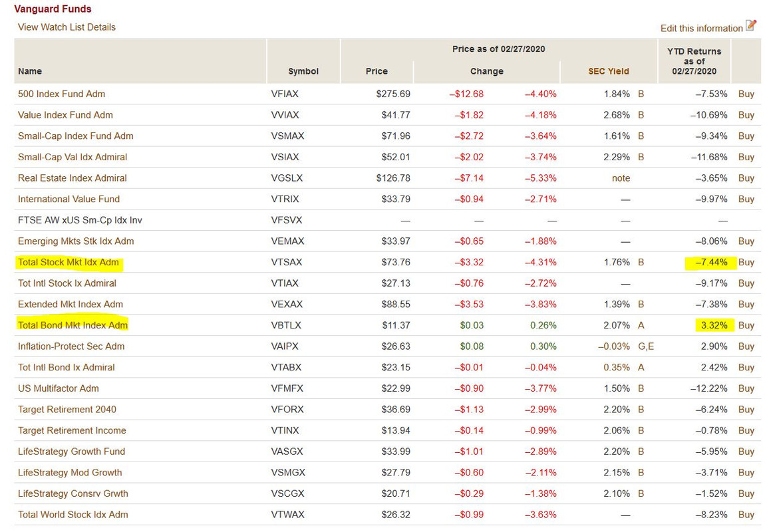Open Tot Intl Bond Ix Admiral link

pyautogui.click(x=67, y=366)
